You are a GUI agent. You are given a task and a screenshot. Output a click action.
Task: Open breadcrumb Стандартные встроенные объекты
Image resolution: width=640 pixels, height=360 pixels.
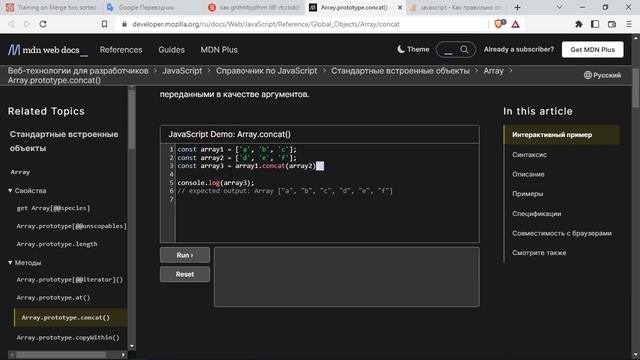point(400,71)
